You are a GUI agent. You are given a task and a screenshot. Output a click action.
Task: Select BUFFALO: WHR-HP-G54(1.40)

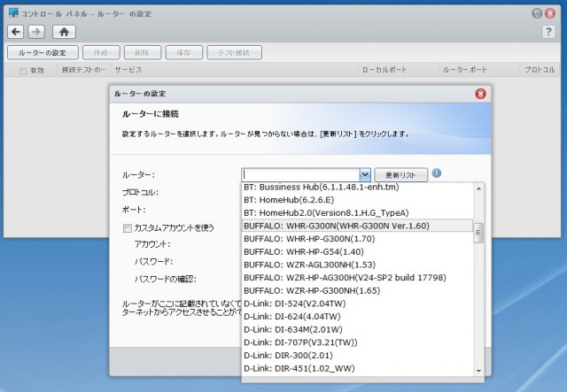357,252
